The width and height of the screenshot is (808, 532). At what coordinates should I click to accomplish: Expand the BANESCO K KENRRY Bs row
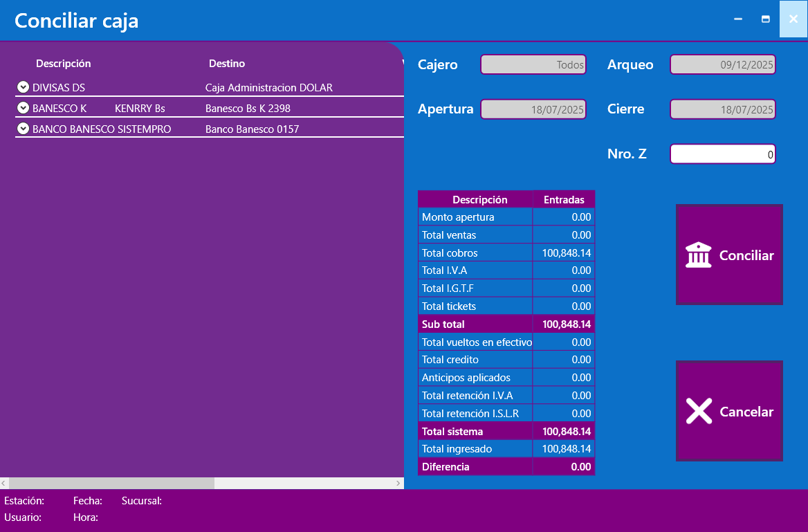point(23,109)
